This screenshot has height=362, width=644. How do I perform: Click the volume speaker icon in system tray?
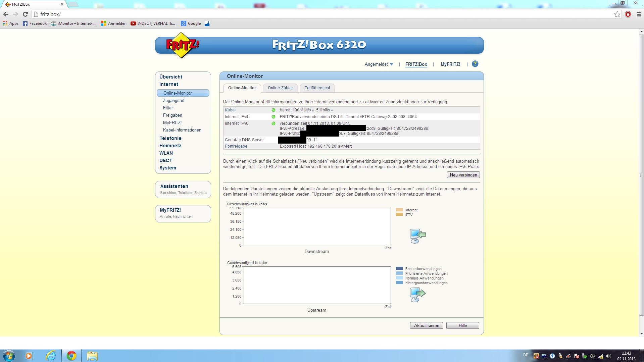[x=609, y=356]
